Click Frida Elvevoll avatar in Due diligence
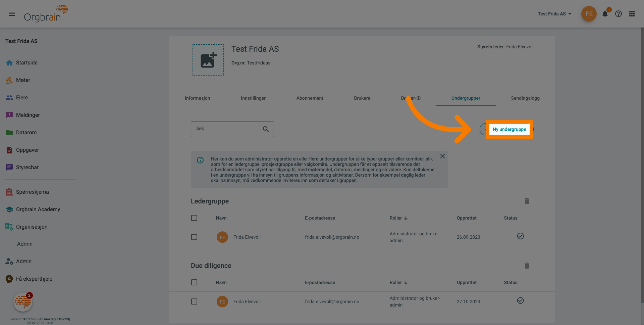This screenshot has height=325, width=644. pyautogui.click(x=222, y=302)
